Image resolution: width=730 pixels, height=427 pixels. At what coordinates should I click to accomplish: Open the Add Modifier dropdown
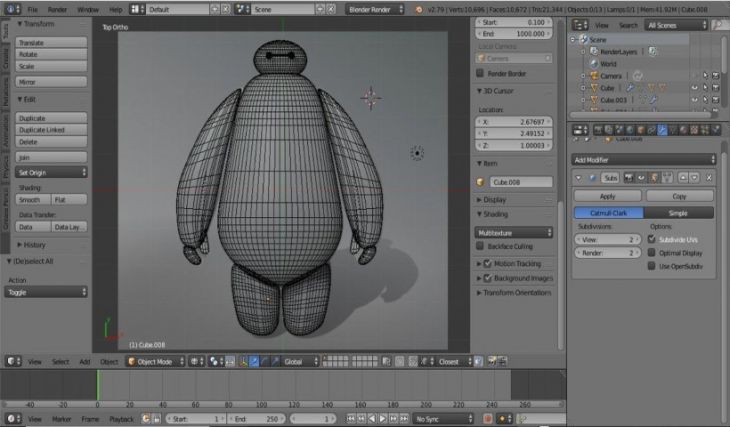643,160
